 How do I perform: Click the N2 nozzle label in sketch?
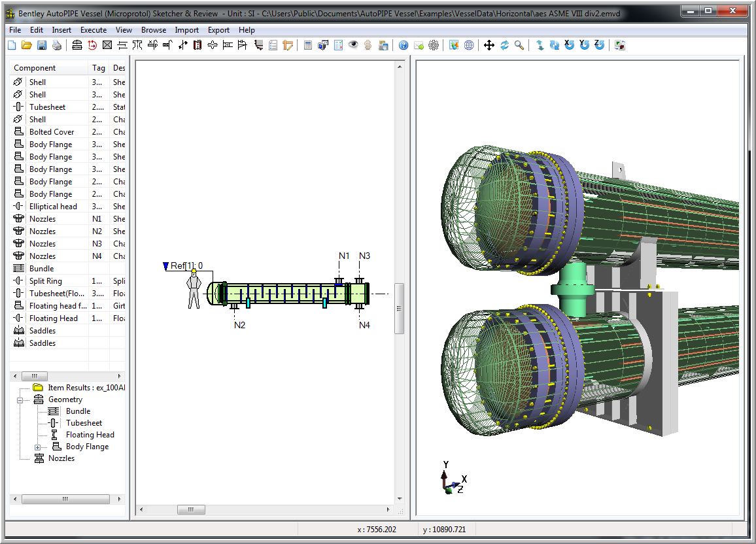[x=239, y=325]
